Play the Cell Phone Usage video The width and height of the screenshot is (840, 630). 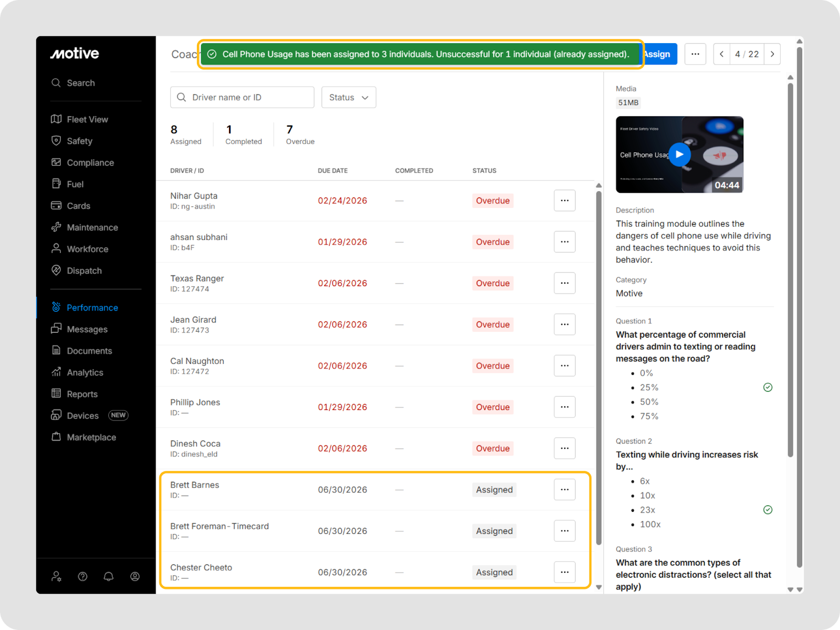click(679, 154)
